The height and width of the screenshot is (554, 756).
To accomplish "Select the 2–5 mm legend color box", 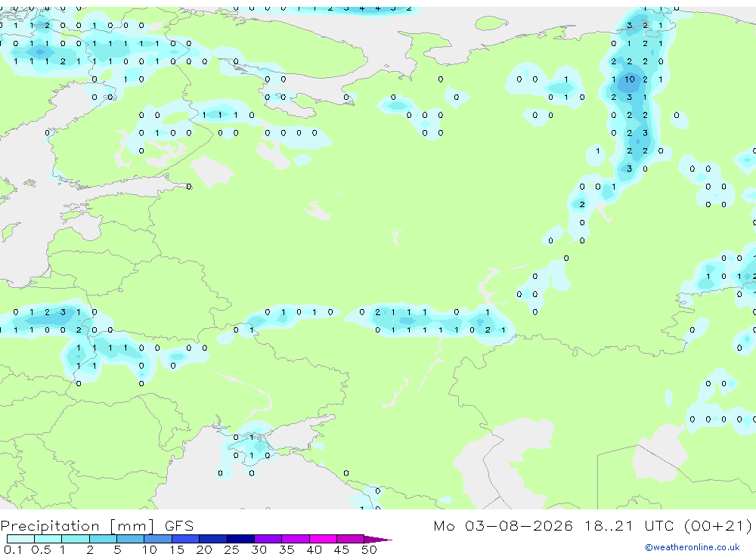I will 103,539.
